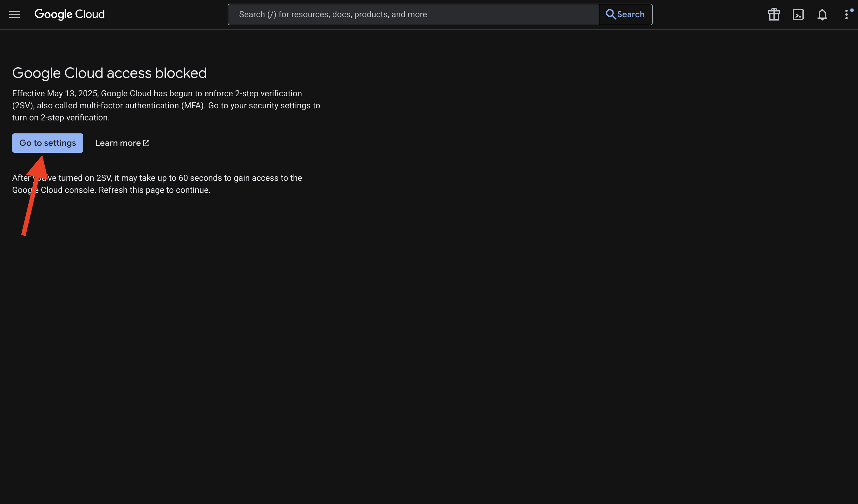Click the Google Cloud logo
This screenshot has width=858, height=504.
[x=69, y=14]
